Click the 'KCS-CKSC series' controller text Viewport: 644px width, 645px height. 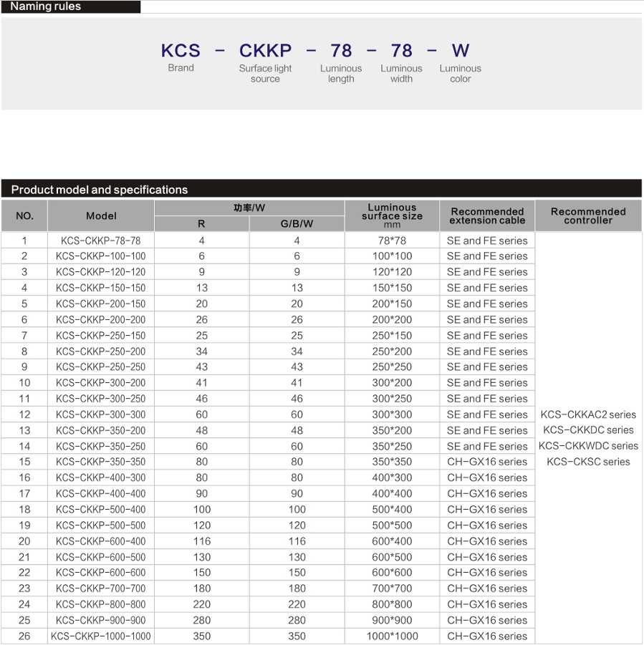(x=588, y=462)
